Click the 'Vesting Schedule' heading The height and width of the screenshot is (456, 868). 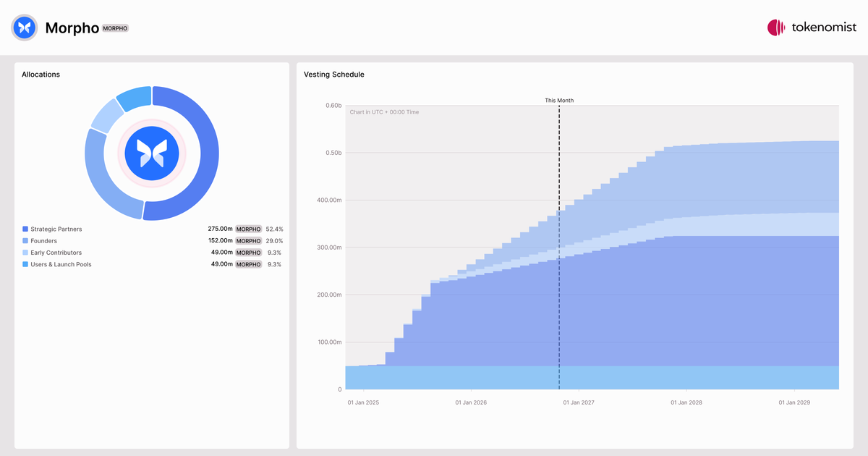pyautogui.click(x=334, y=75)
